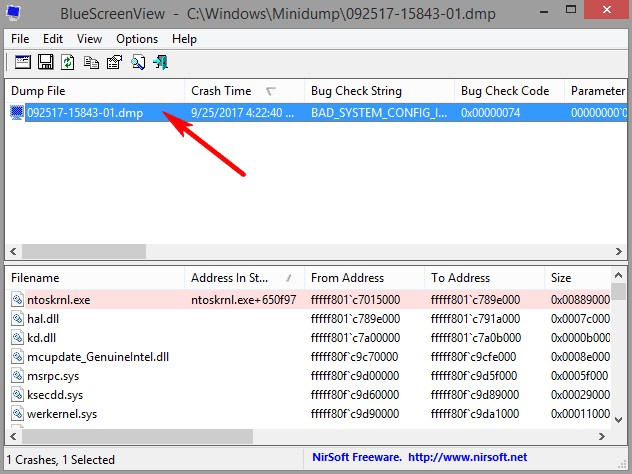Viewport: 632px width, 474px height.
Task: Click the Copy Selected Items icon
Action: click(x=91, y=62)
